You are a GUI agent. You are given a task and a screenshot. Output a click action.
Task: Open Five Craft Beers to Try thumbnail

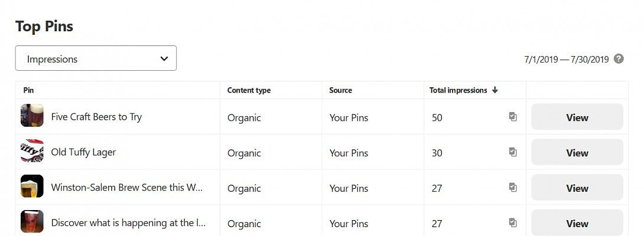tap(32, 116)
